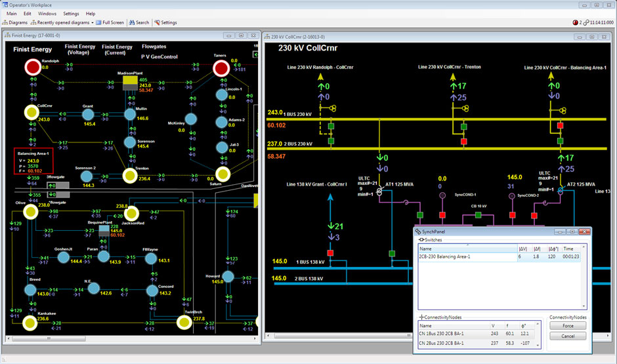The image size is (617, 364).
Task: Select the Taners red substation node
Action: [x=221, y=68]
